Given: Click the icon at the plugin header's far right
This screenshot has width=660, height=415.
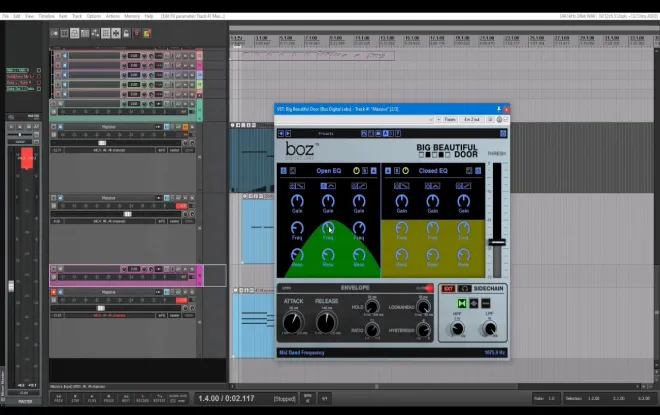Looking at the screenshot, I should (x=503, y=133).
